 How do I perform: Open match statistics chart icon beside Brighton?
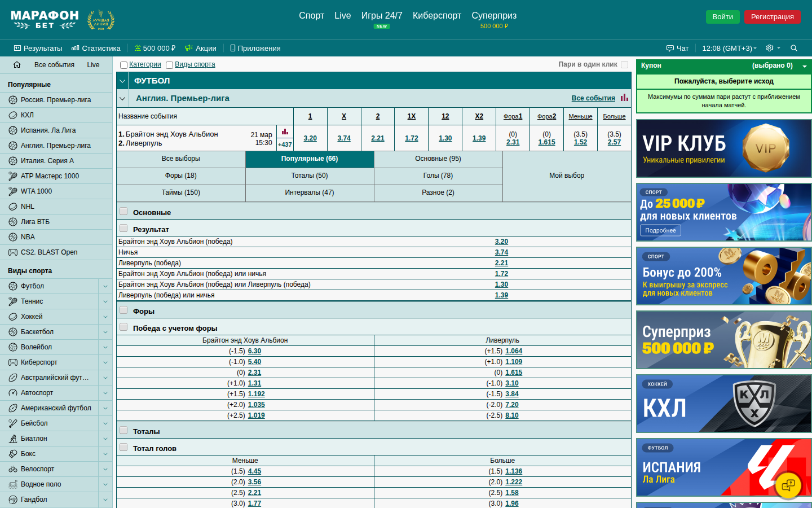click(285, 132)
